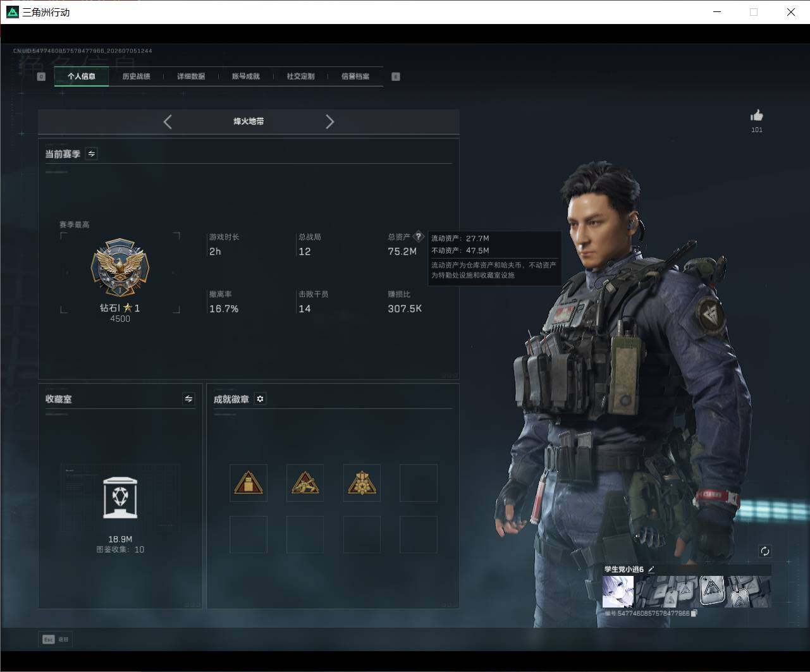Click the character refresh rotate icon
Viewport: 810px width, 672px height.
pyautogui.click(x=764, y=551)
